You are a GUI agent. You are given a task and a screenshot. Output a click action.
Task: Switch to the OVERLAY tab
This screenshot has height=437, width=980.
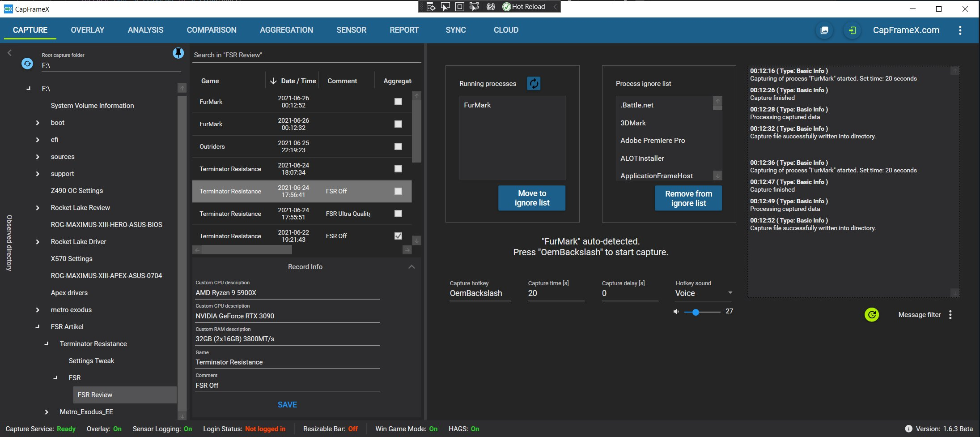click(x=88, y=30)
